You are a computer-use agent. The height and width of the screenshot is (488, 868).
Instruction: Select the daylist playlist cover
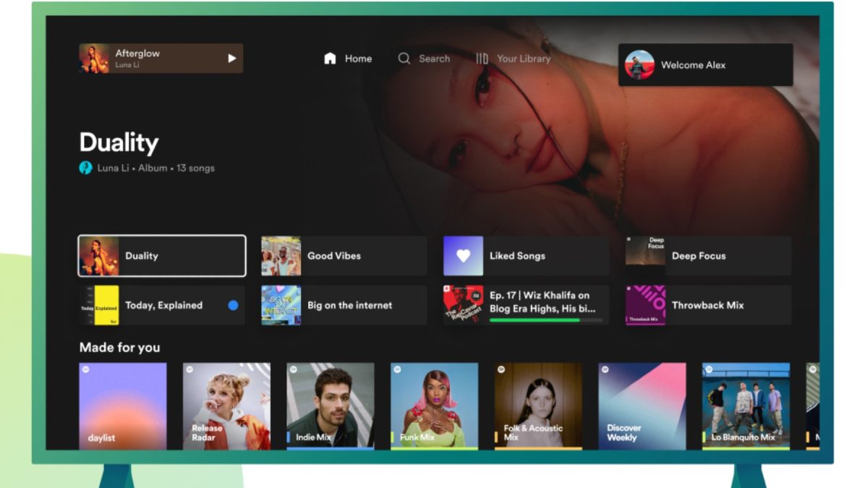(x=123, y=405)
